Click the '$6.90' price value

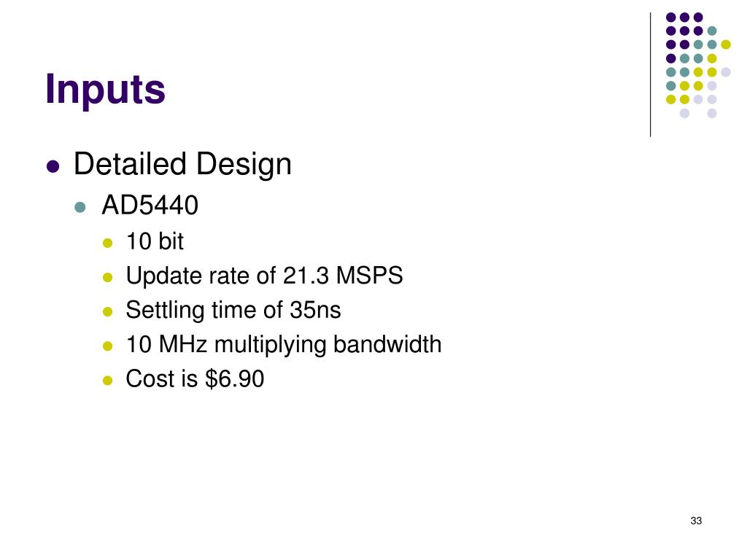point(234,379)
